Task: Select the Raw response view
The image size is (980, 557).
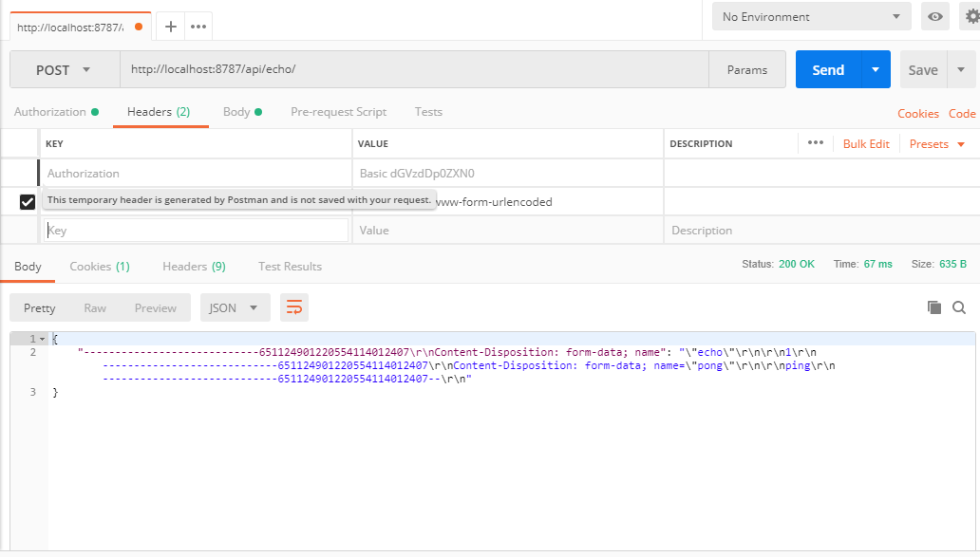Action: tap(95, 307)
